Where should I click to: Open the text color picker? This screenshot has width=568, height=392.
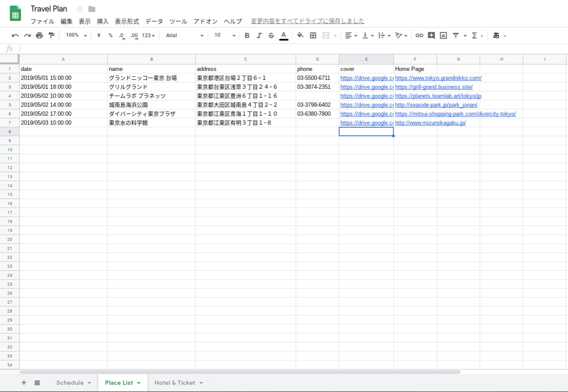[x=283, y=35]
